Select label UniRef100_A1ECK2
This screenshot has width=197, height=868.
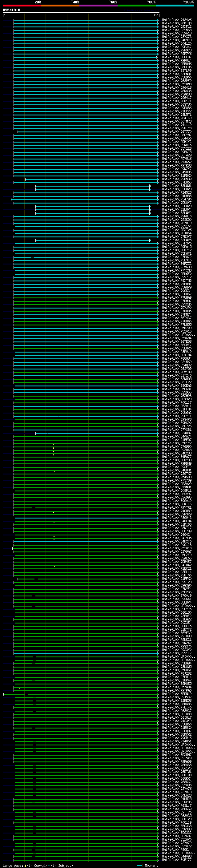[x=177, y=111]
